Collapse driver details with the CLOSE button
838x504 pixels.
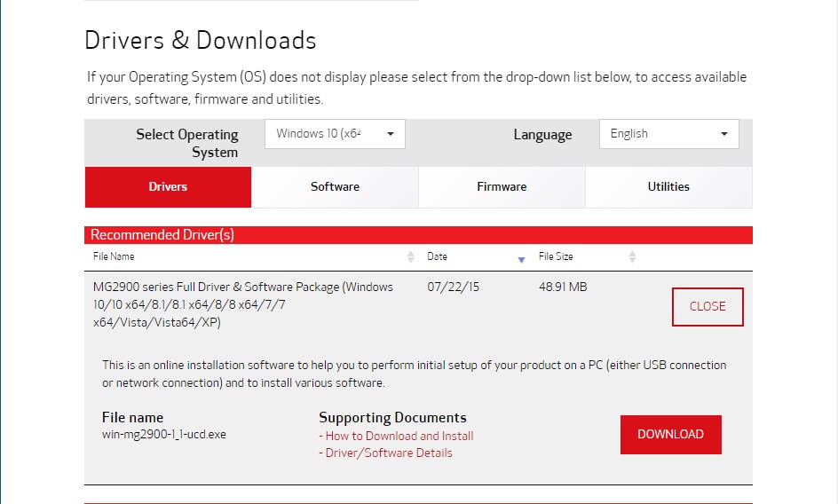click(x=708, y=306)
